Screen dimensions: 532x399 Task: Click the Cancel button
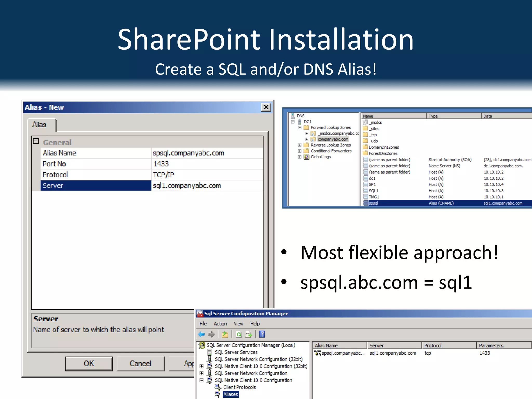coord(140,363)
